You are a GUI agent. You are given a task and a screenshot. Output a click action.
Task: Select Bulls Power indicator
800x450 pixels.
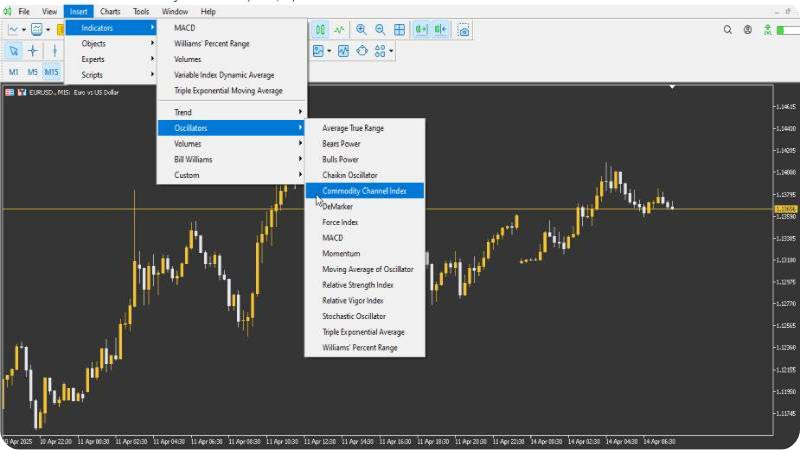pyautogui.click(x=365, y=159)
